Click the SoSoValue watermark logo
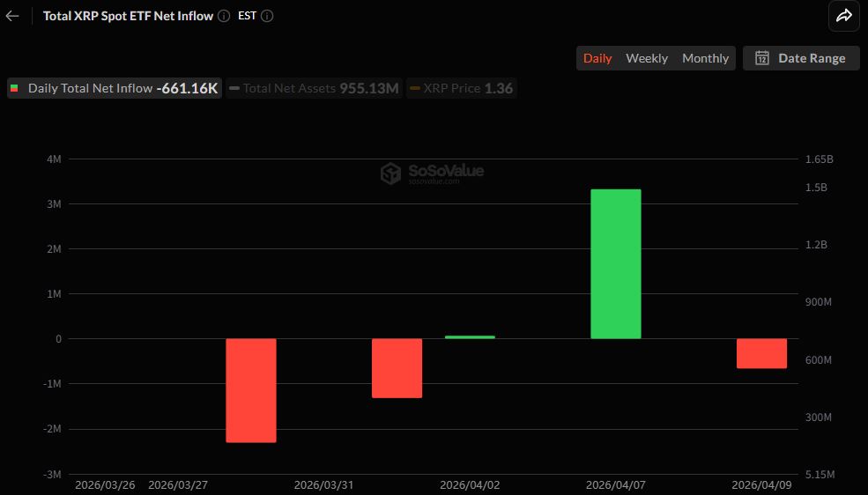868x495 pixels. pos(390,174)
